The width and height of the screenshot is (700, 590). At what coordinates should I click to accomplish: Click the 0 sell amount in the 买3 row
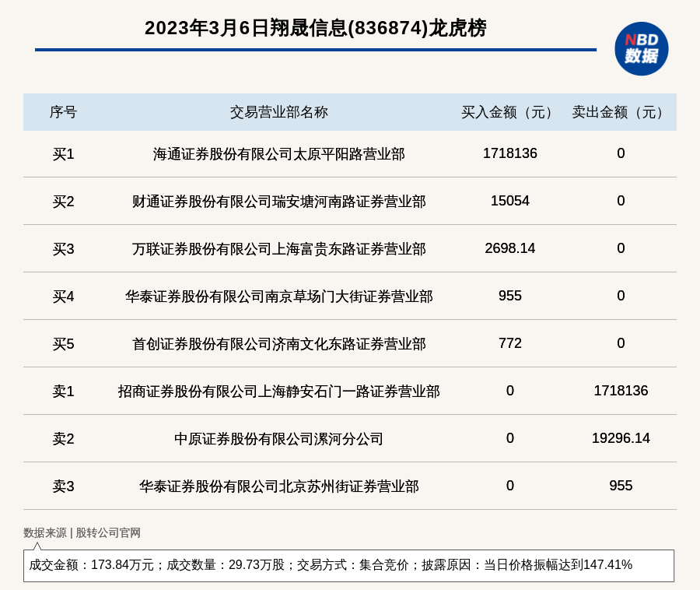pos(621,248)
